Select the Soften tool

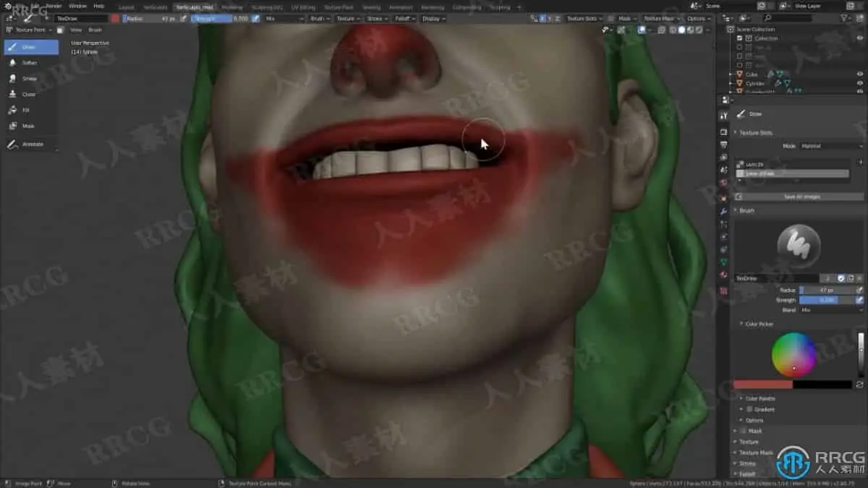[31, 63]
